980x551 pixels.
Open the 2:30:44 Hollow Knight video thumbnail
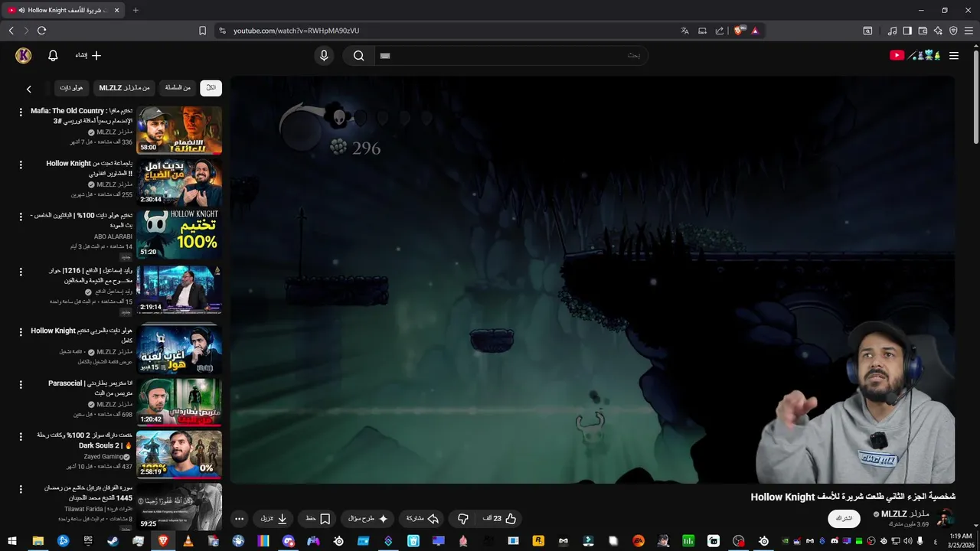click(179, 182)
